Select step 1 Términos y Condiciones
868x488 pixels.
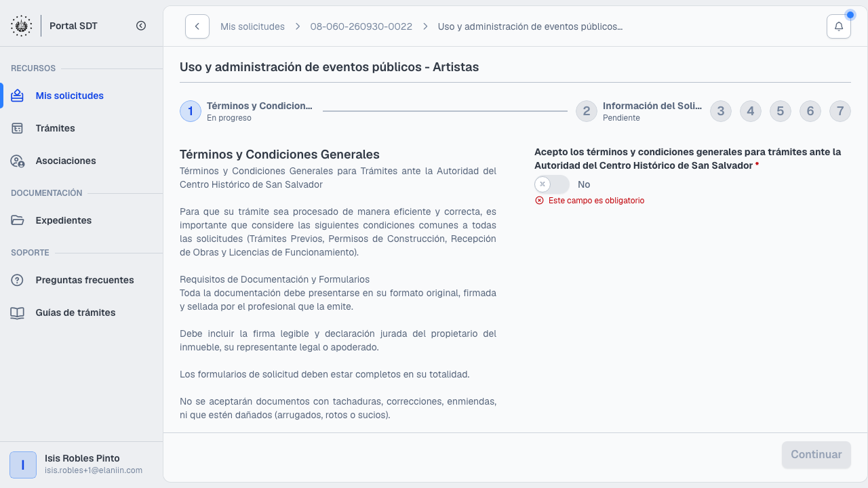coord(247,111)
